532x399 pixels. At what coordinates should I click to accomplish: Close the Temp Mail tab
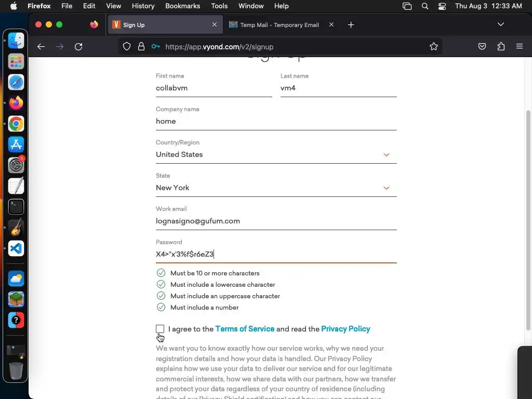tap(331, 24)
